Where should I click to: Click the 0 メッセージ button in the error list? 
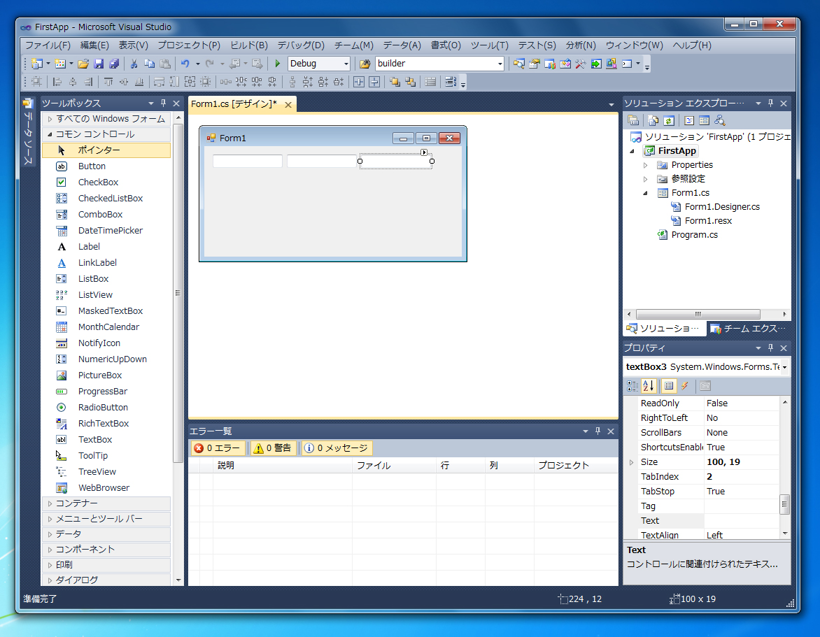coord(338,447)
